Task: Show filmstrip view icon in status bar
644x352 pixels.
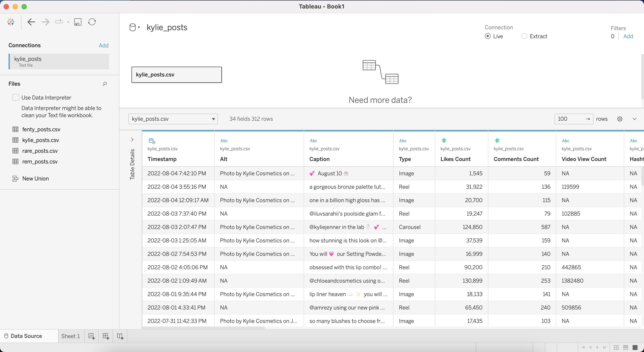Action: point(626,348)
